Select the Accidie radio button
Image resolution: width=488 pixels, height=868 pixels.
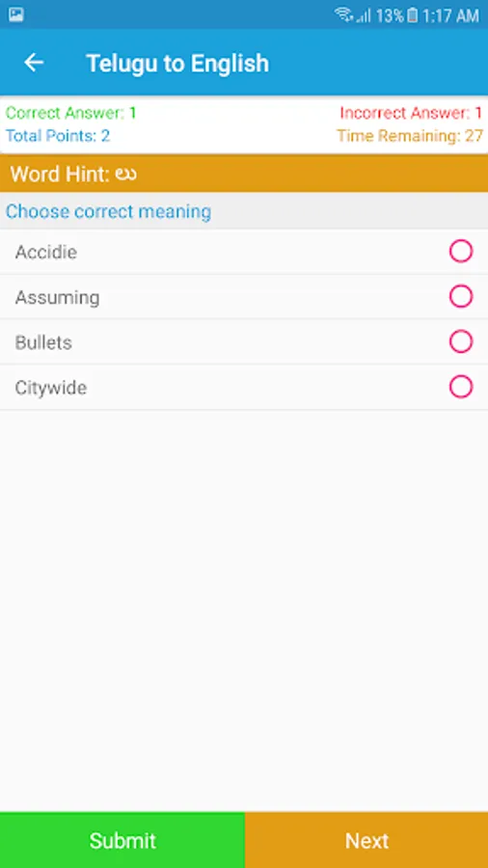tap(461, 252)
